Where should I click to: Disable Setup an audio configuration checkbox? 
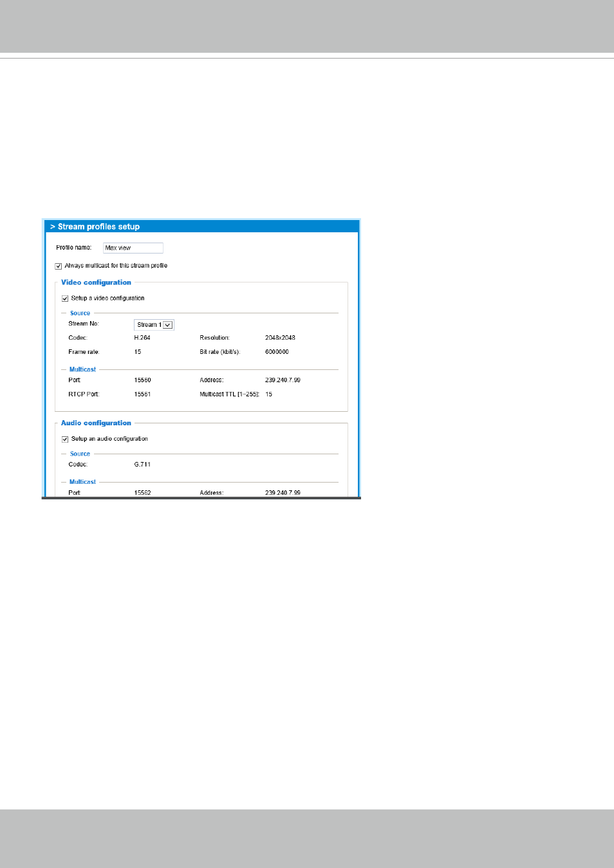(x=65, y=439)
